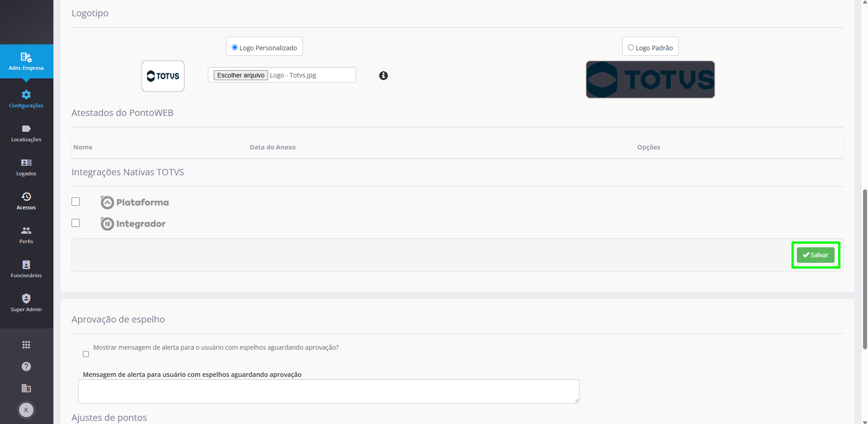Open the Acessos history icon
This screenshot has width=868, height=424.
pos(26,201)
